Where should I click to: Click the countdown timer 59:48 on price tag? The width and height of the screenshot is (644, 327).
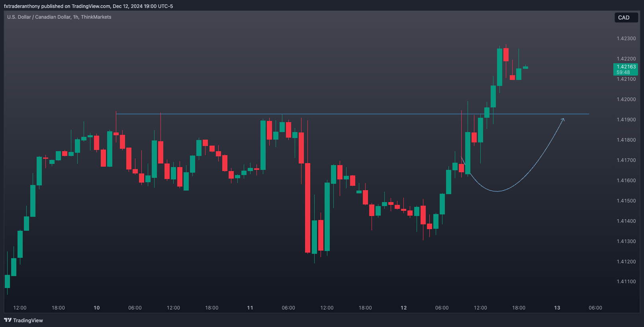click(623, 72)
